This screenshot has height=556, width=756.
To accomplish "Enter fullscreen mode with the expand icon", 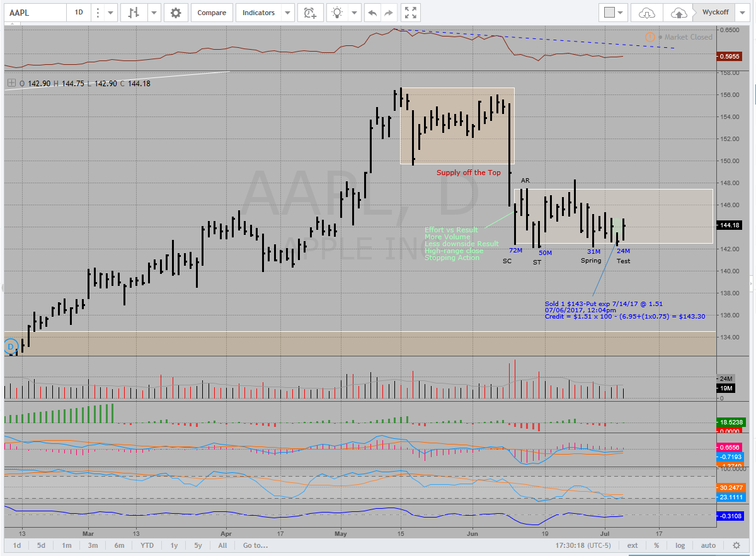I will tap(411, 13).
